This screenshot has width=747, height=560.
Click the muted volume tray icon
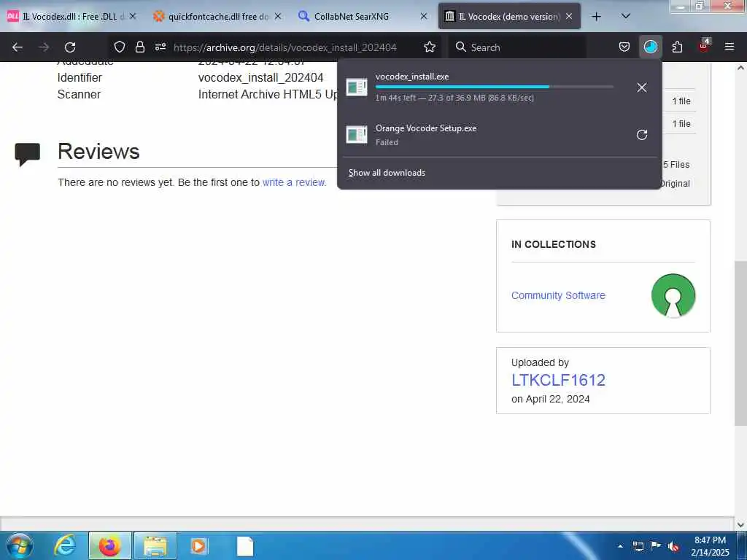pos(673,547)
